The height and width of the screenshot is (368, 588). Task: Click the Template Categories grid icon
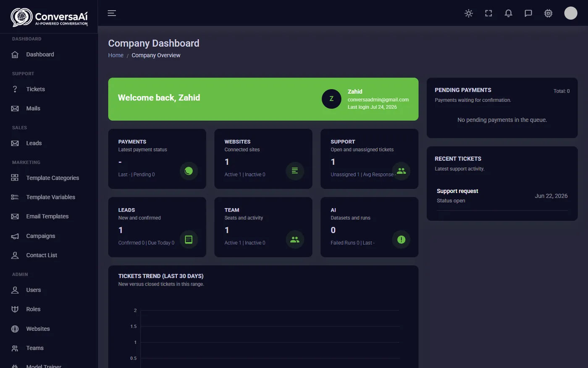point(15,178)
